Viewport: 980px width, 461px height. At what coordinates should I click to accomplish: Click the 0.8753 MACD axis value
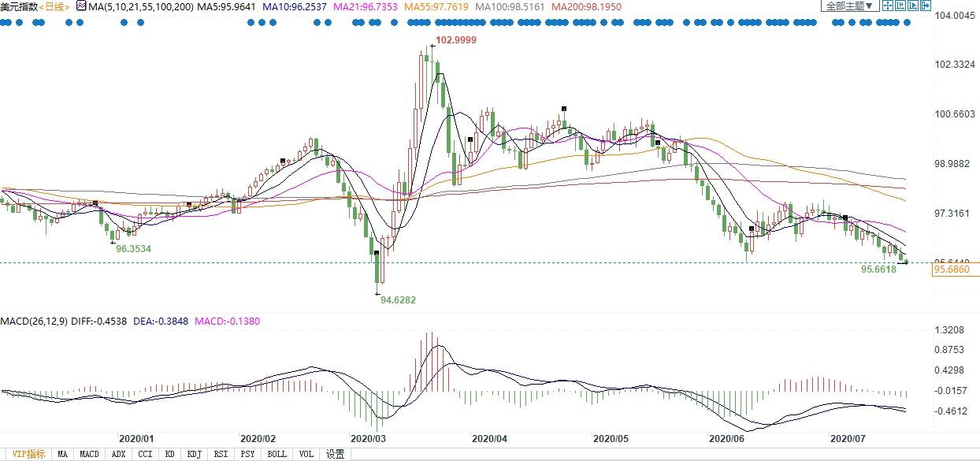point(949,351)
